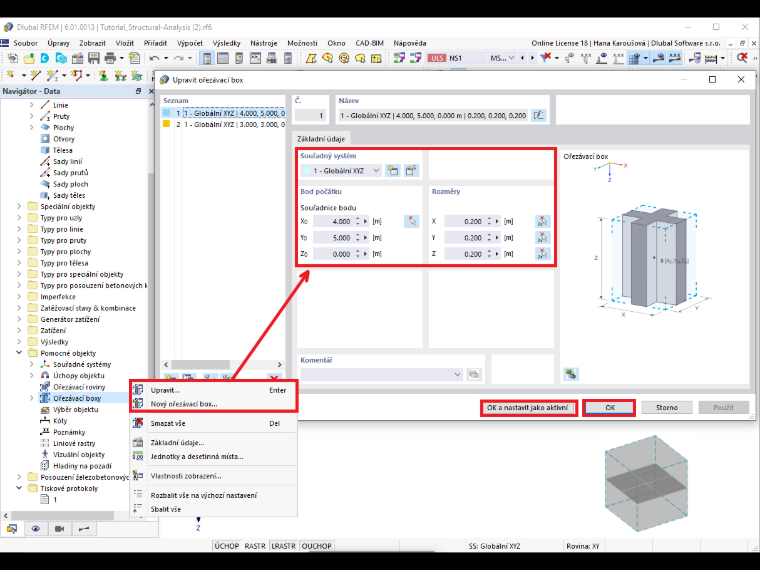Click the edit coordinate system icon
The width and height of the screenshot is (760, 570).
coord(411,171)
